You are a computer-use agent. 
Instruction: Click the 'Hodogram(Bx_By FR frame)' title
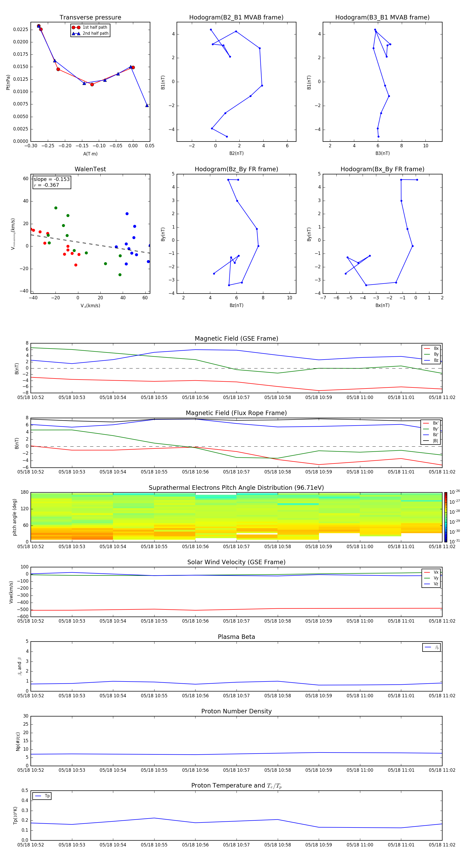click(382, 169)
